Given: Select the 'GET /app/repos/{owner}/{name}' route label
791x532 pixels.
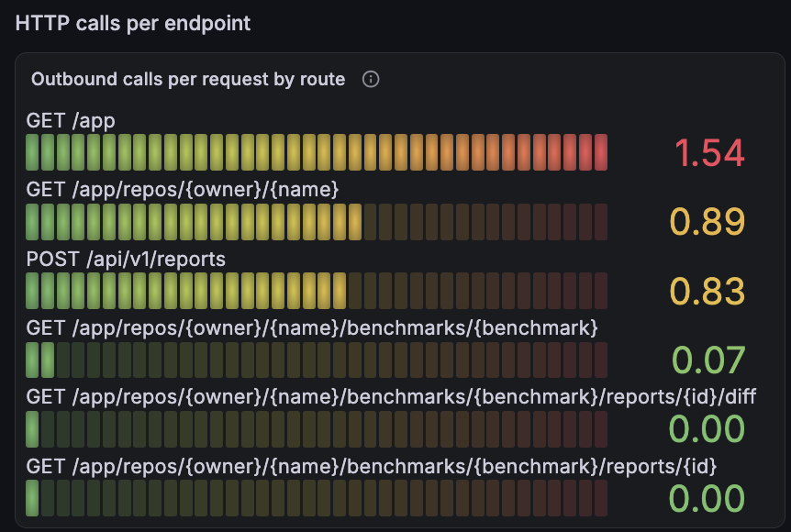Looking at the screenshot, I should tap(183, 190).
